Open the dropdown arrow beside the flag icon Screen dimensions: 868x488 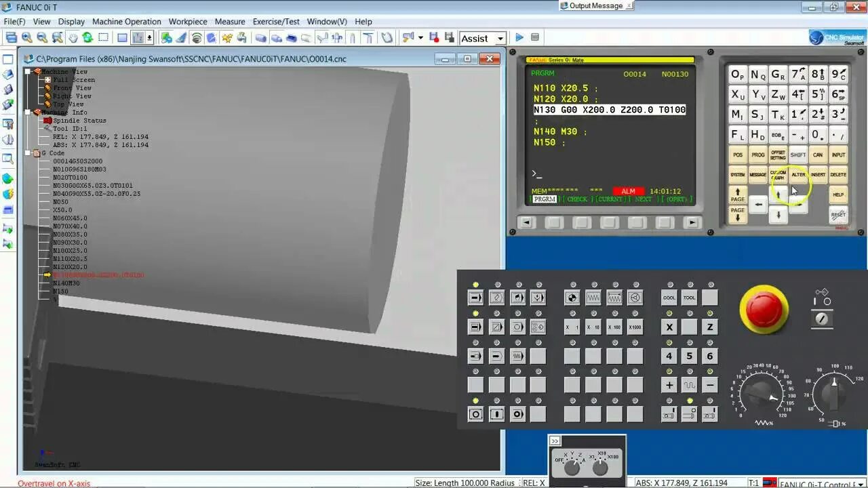420,38
